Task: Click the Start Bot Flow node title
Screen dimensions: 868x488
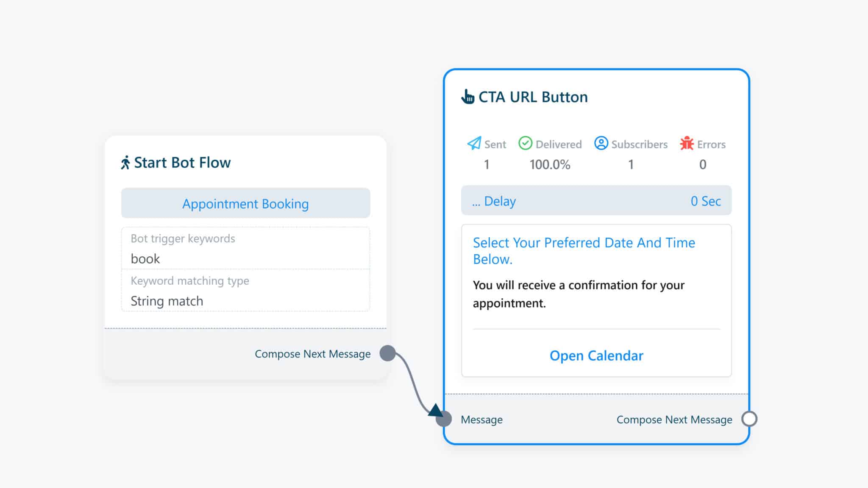Action: point(182,163)
